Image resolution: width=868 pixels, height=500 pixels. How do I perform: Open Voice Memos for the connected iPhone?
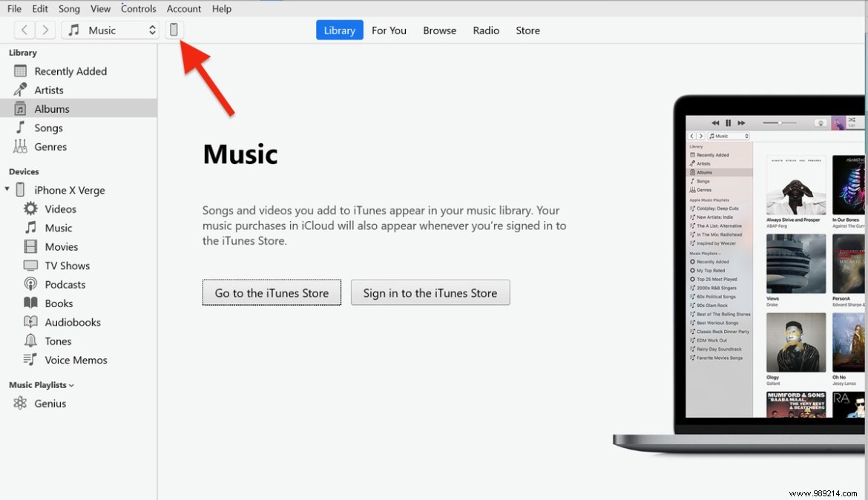click(73, 360)
